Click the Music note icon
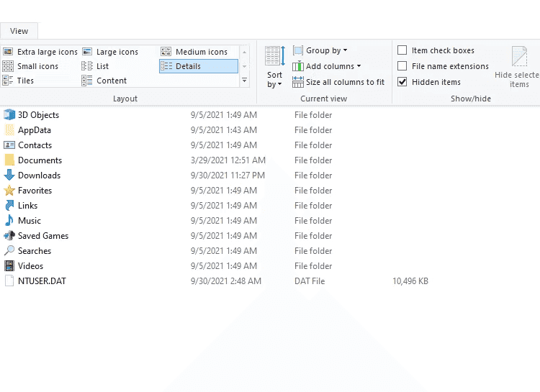Screen dimensions: 540x392 (9, 221)
